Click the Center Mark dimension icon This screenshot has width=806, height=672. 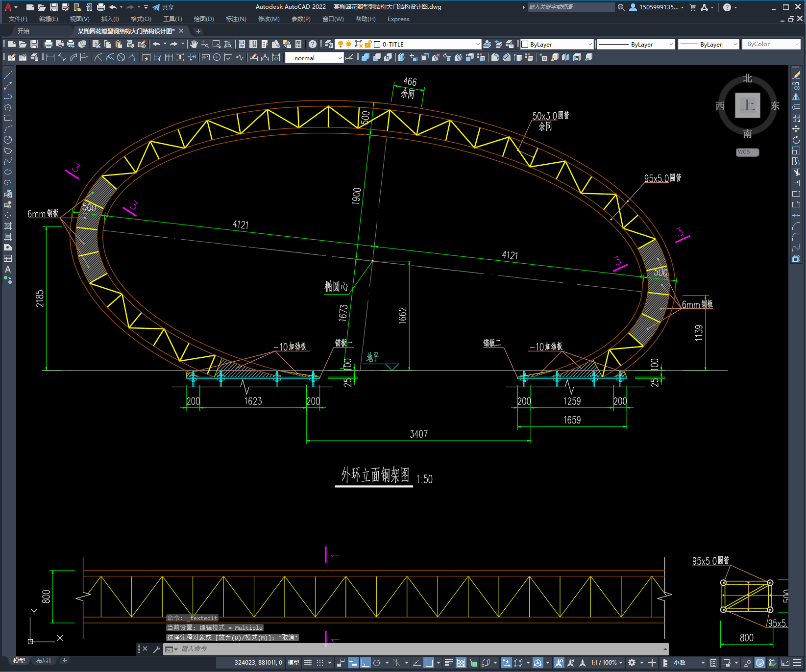[217, 57]
